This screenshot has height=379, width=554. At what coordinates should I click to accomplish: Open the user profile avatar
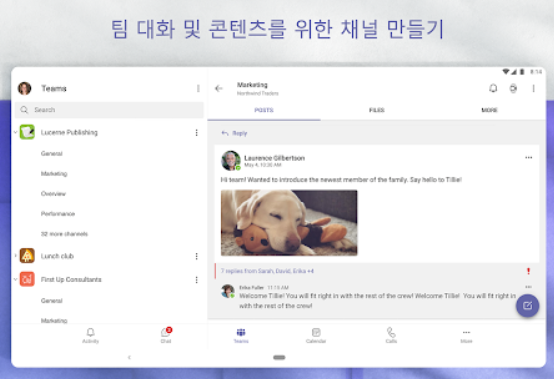click(x=24, y=88)
